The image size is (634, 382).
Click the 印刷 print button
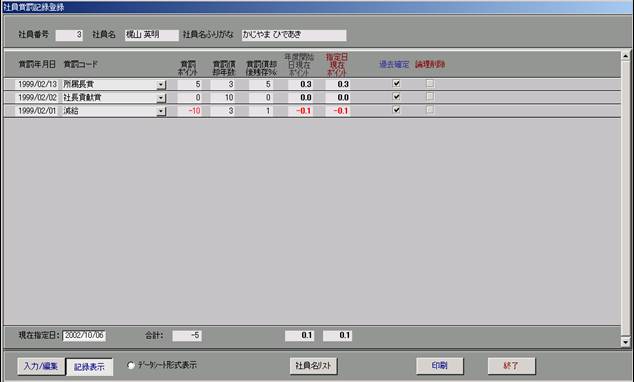click(x=440, y=366)
